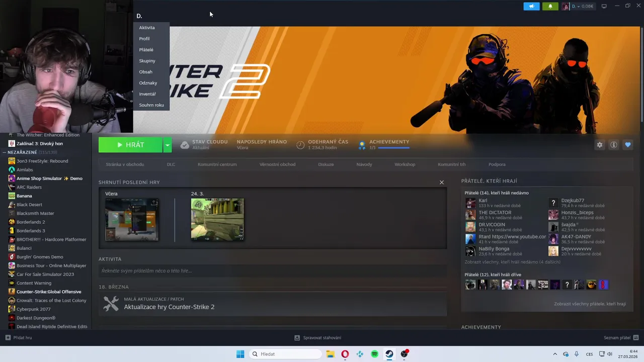The image size is (644, 362).
Task: Click the ARC Raiders game icon
Action: [x=12, y=187]
